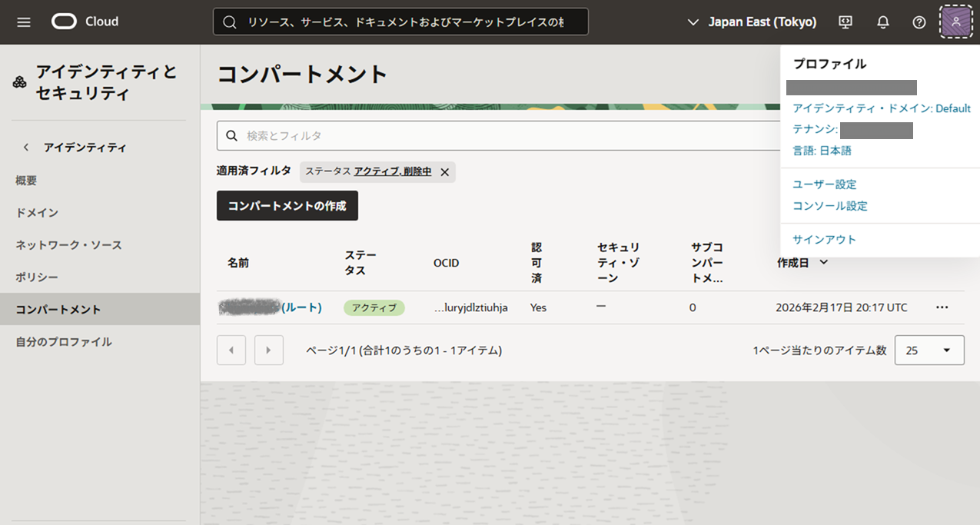Click the 検索とフィルタ input field
This screenshot has width=980, height=525.
(492, 135)
